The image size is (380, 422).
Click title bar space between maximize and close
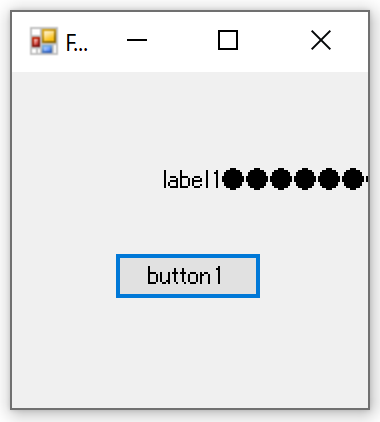click(x=274, y=40)
